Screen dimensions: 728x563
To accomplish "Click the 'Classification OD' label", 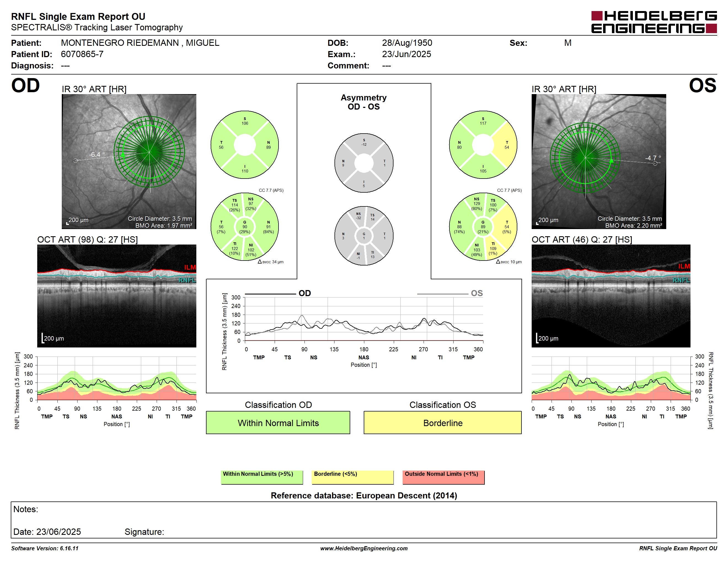I will coord(278,405).
